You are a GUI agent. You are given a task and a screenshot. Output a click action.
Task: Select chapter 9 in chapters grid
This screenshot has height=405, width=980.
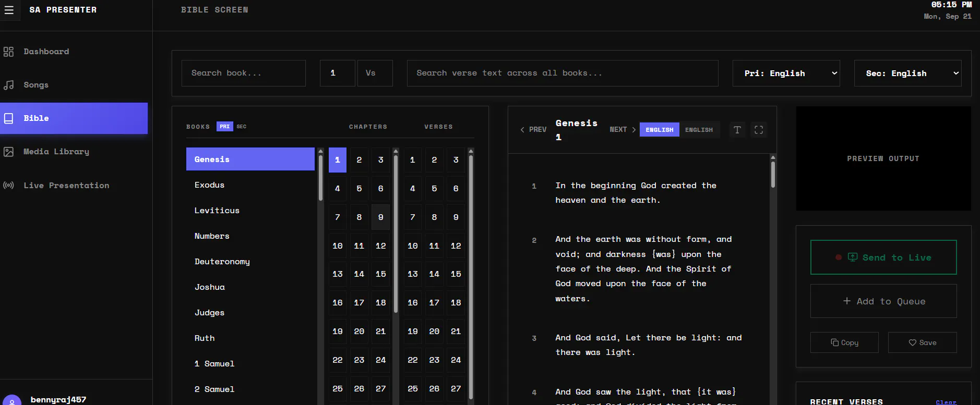pyautogui.click(x=381, y=217)
